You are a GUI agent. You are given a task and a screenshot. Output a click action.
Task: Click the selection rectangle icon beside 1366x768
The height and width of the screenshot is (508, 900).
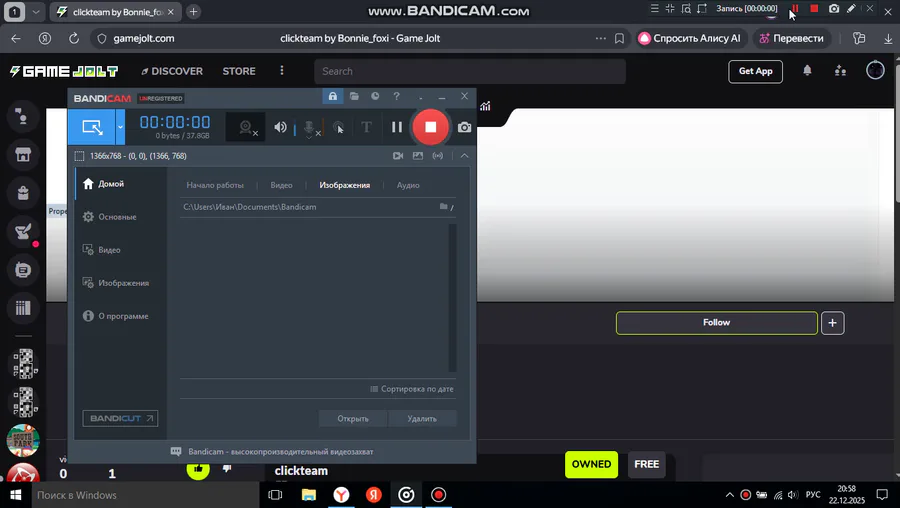[x=79, y=156]
